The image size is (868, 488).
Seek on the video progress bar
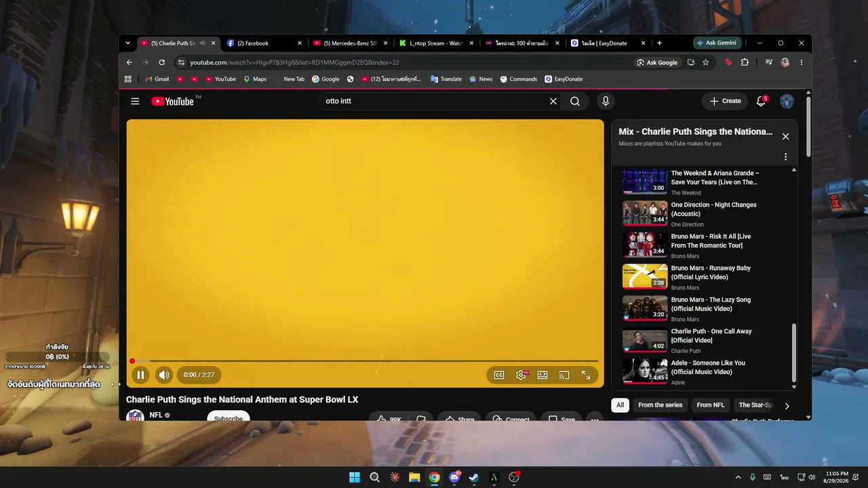365,361
